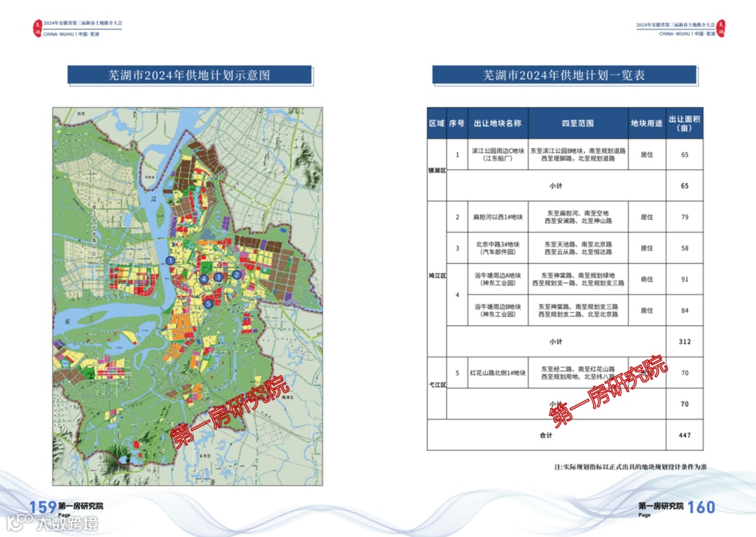Viewport: 756px width, 537px height.
Task: Click the 红花山路北侧1#地块 cell
Action: coord(498,372)
